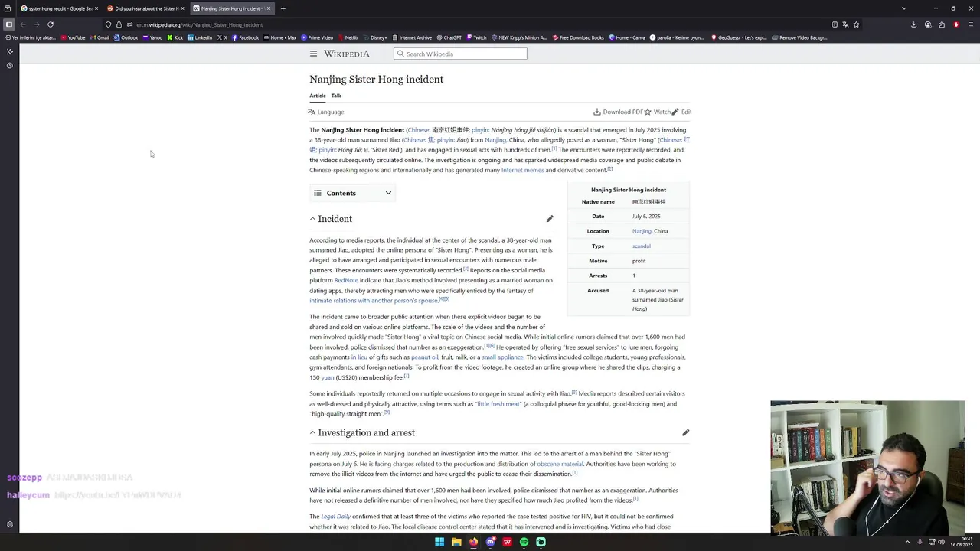Toggle Reader View in address bar

click(835, 24)
